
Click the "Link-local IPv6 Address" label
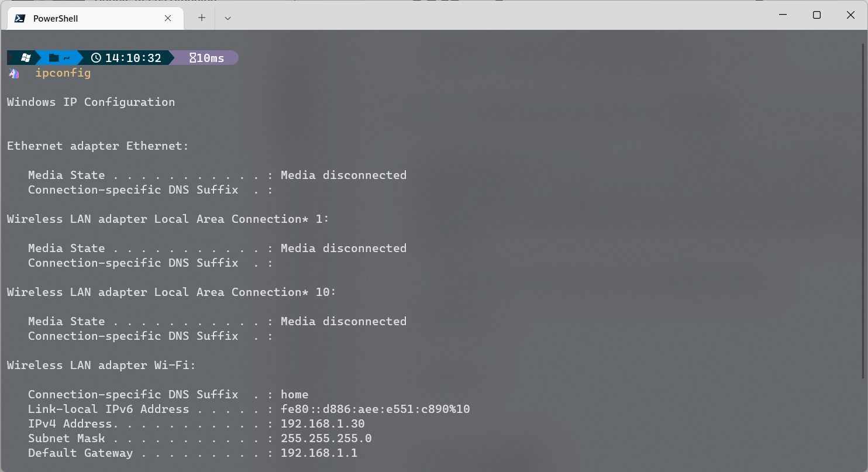pos(108,409)
